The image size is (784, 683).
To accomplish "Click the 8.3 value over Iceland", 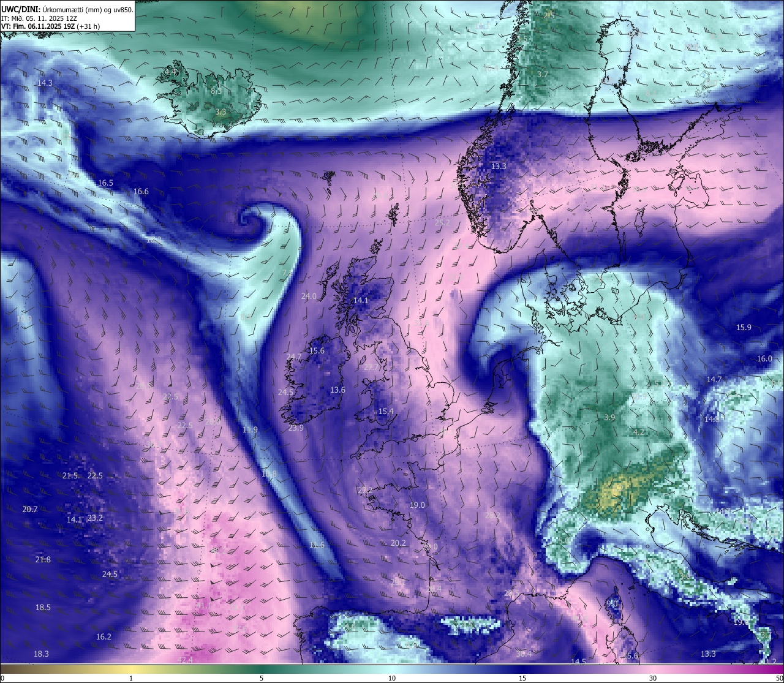I will point(216,91).
